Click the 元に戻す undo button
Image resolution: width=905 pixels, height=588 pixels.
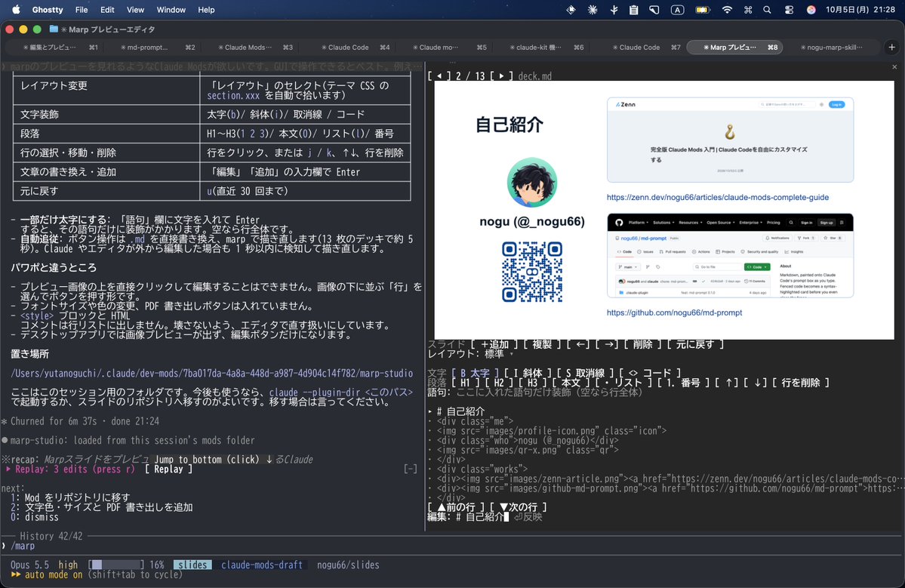tap(695, 344)
